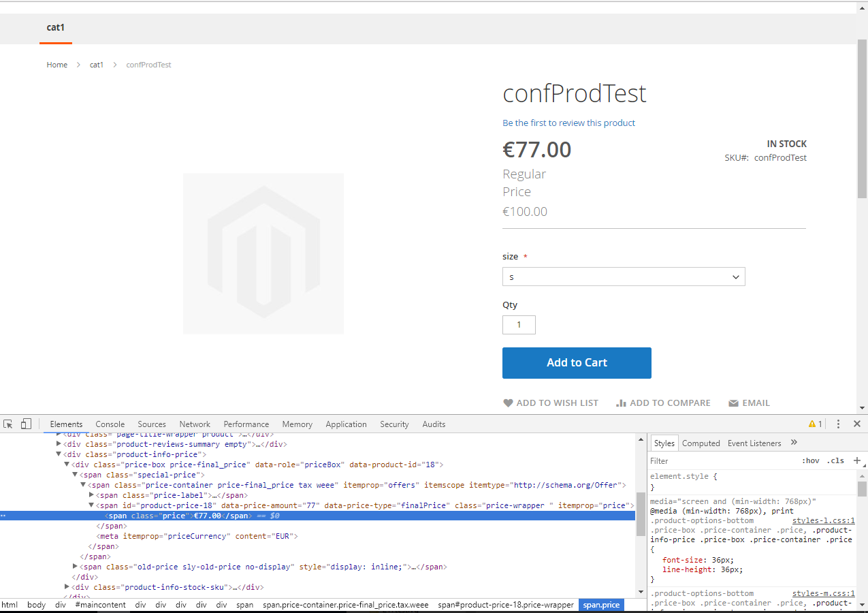This screenshot has height=613, width=868.
Task: Open the size dropdown
Action: point(624,277)
